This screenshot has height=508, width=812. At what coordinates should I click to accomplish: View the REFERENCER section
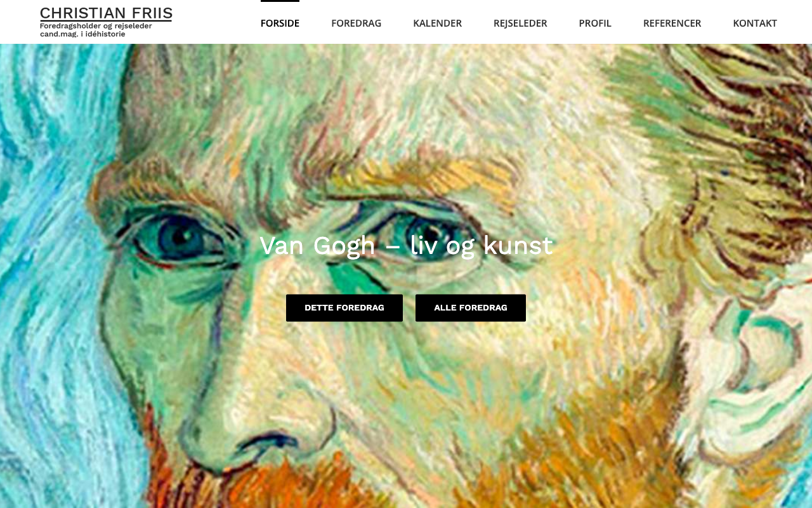tap(672, 23)
